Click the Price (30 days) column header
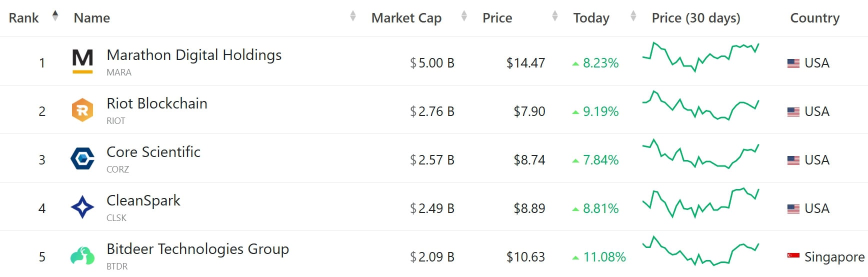This screenshot has width=868, height=277. pos(696,18)
